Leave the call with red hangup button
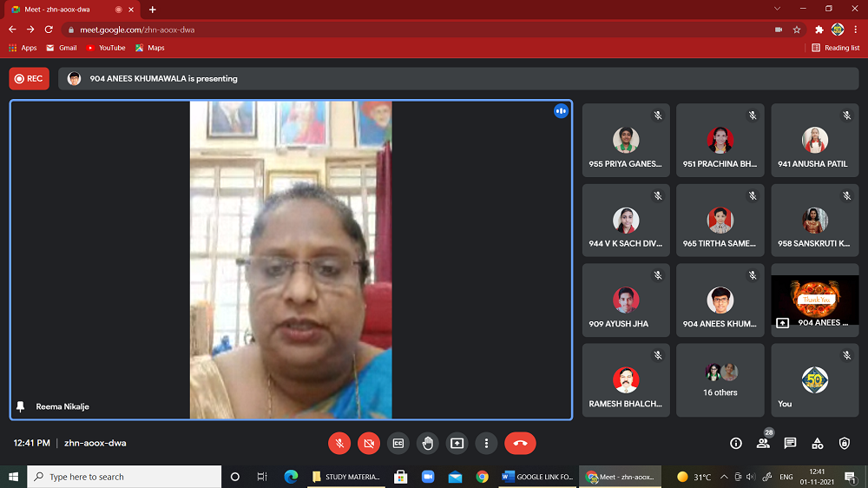This screenshot has height=488, width=868. 520,443
